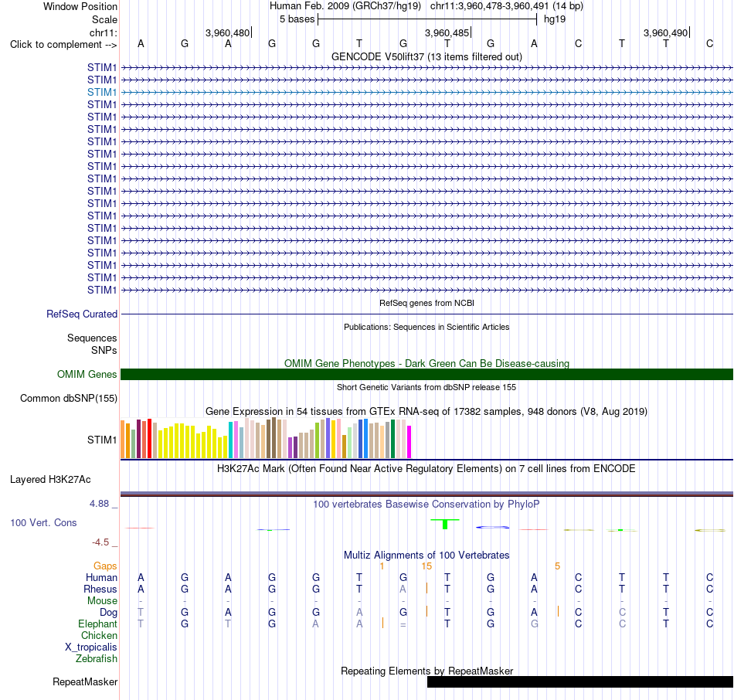Click the orange gap count '15'

click(x=426, y=566)
